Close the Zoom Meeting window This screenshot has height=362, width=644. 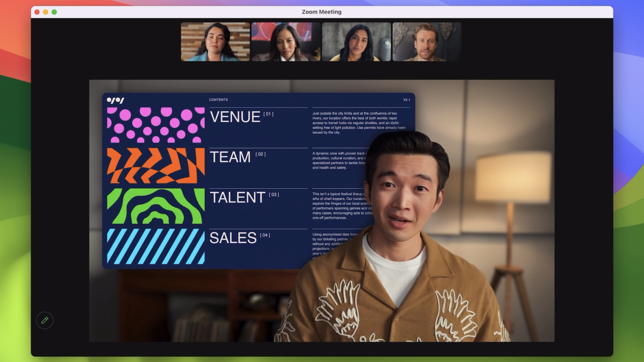click(x=37, y=12)
